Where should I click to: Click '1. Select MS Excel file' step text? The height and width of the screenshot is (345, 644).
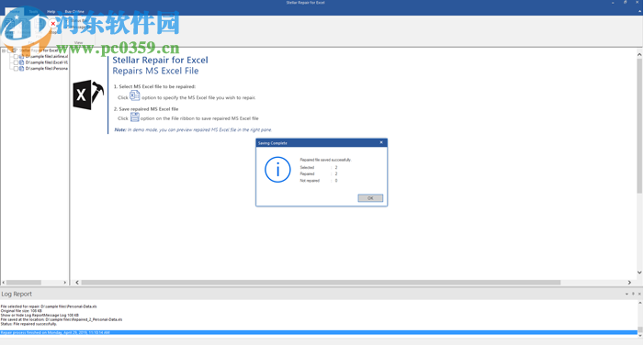pos(154,86)
